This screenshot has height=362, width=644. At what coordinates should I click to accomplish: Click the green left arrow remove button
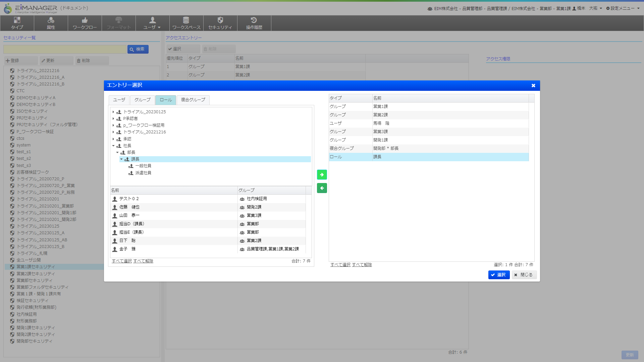[x=322, y=188]
